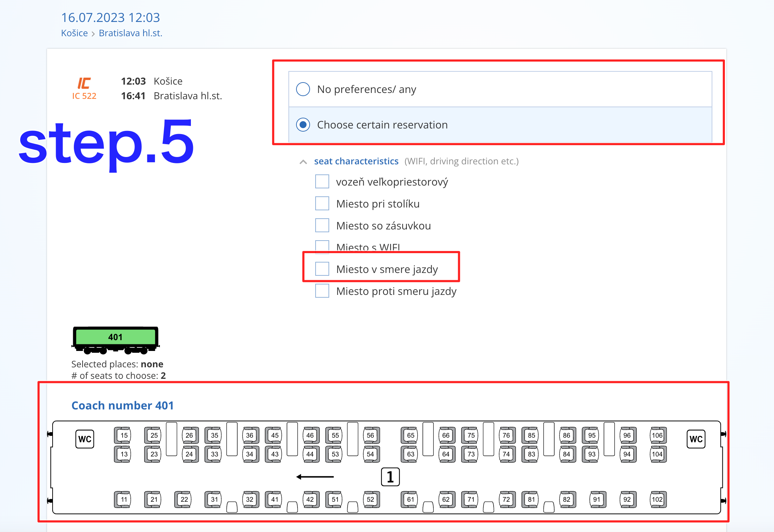Pick seat 23 on the seat map
Viewport: 774px width, 532px height.
[x=153, y=454]
